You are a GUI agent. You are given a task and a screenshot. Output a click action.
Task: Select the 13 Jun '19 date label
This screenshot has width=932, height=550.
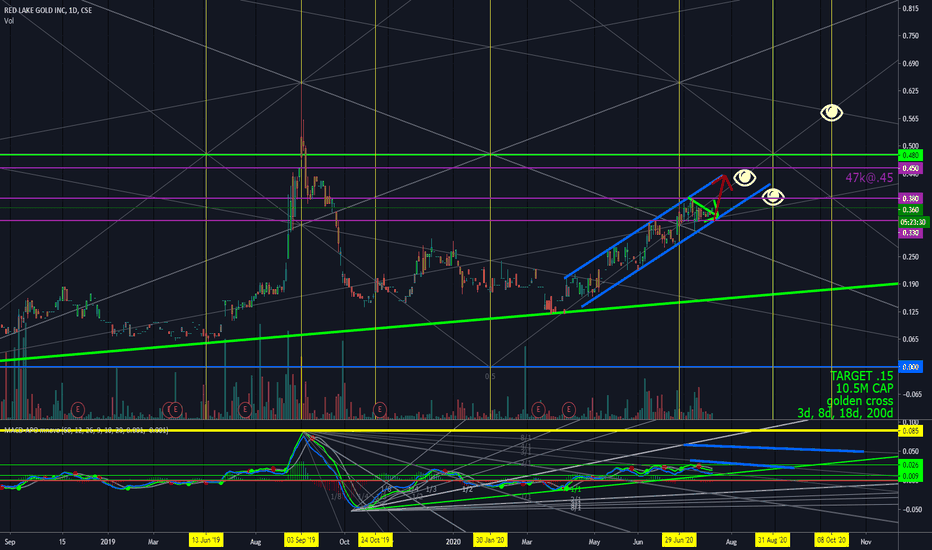tap(206, 540)
